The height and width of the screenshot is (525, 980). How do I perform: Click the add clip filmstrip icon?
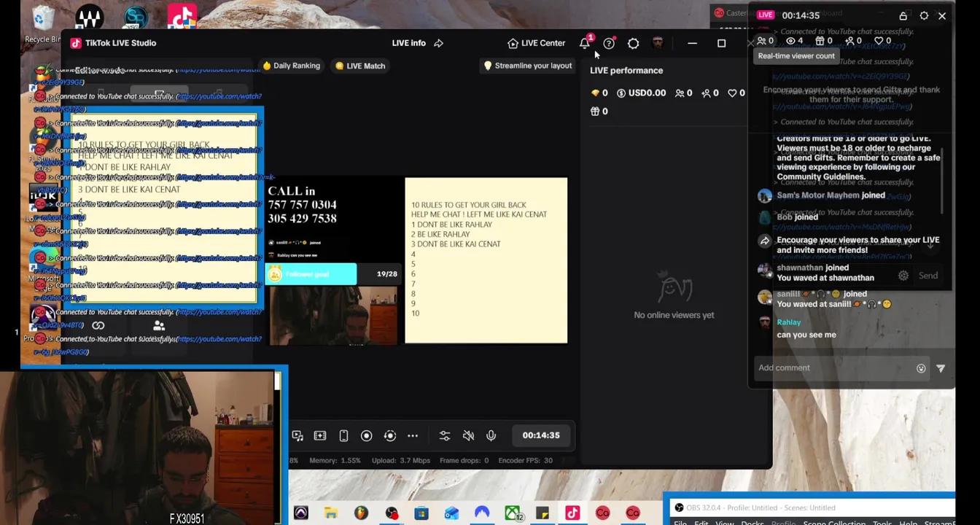coord(320,435)
